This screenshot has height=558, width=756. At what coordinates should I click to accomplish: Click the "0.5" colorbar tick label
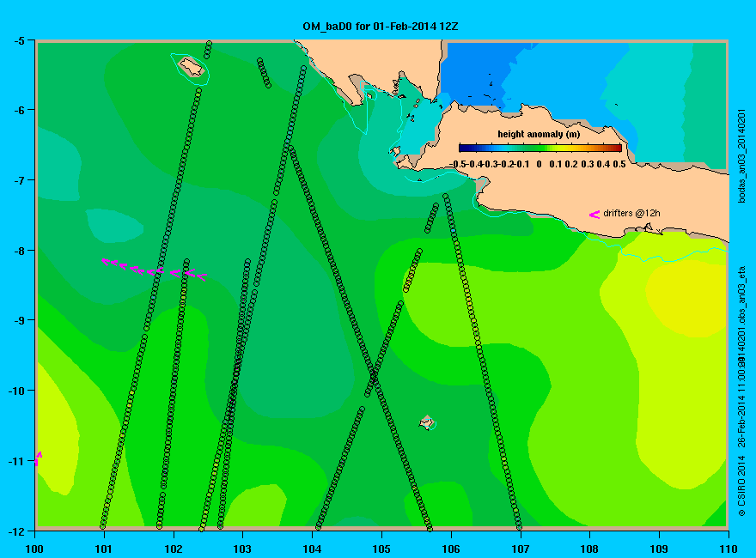tap(619, 164)
